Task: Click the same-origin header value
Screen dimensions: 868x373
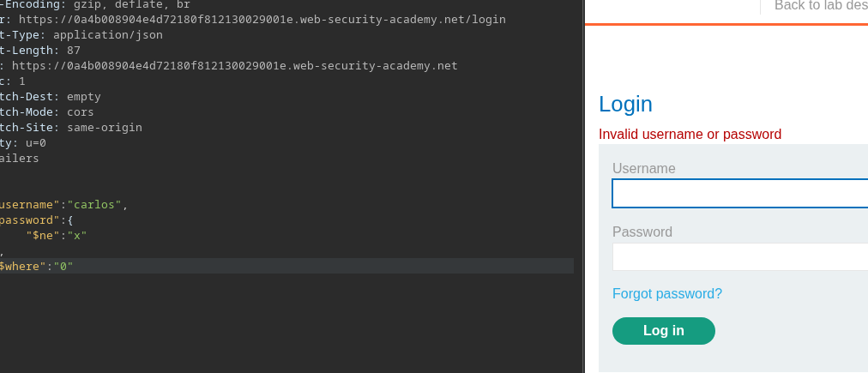Action: coord(104,128)
